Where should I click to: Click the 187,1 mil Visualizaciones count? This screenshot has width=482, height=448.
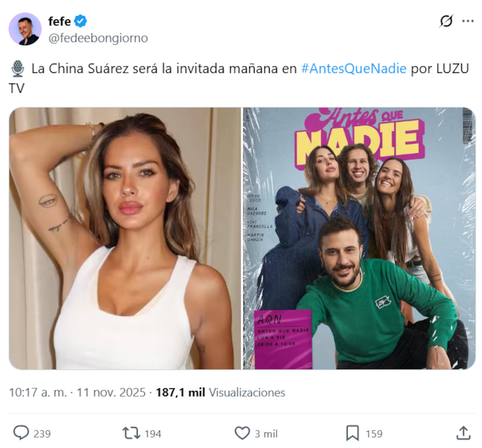220,392
